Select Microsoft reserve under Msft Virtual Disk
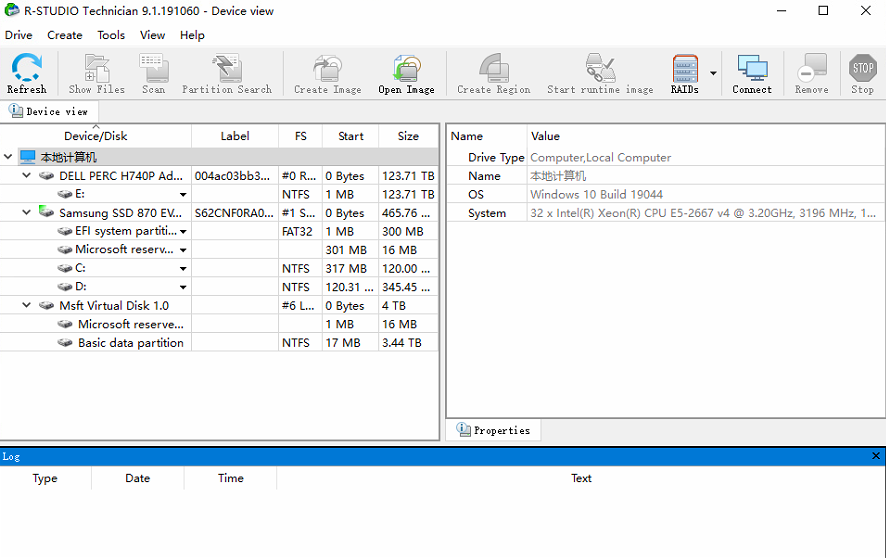 (131, 324)
